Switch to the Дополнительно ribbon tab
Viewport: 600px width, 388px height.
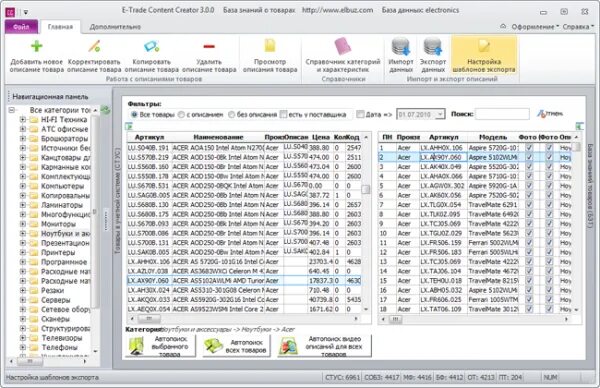(x=115, y=27)
